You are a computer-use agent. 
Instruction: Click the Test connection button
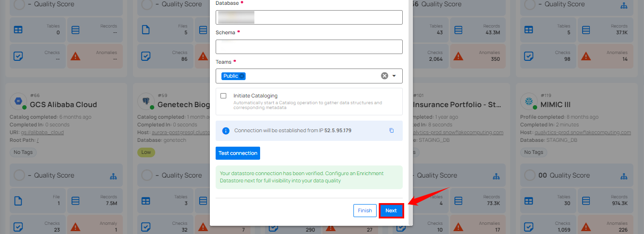[238, 153]
